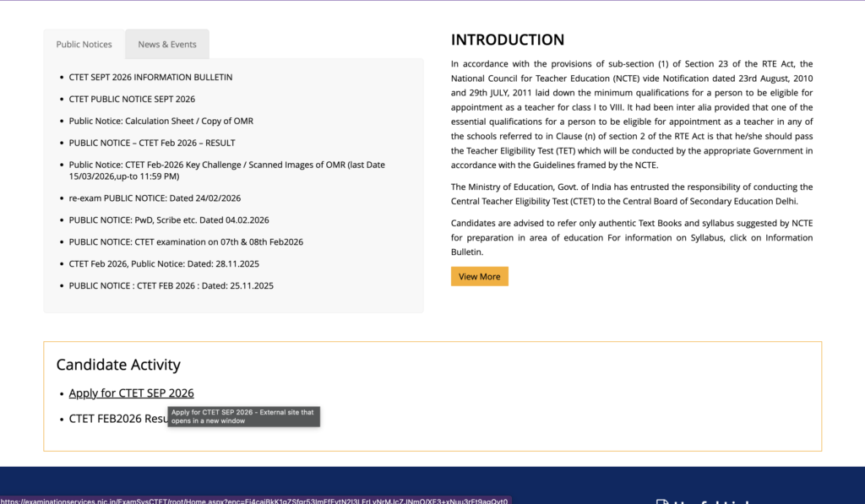This screenshot has width=865, height=504.
Task: Open PUBLIC NOTICE CTET FEB 2026 dated 25.11.2025
Action: [x=171, y=285]
